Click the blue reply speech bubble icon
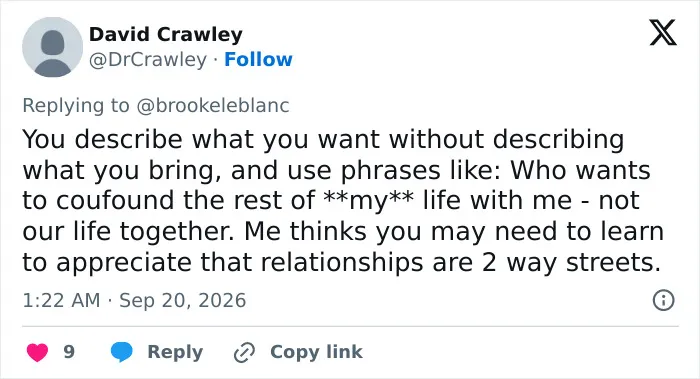Viewport: 700px width, 379px height. [121, 352]
